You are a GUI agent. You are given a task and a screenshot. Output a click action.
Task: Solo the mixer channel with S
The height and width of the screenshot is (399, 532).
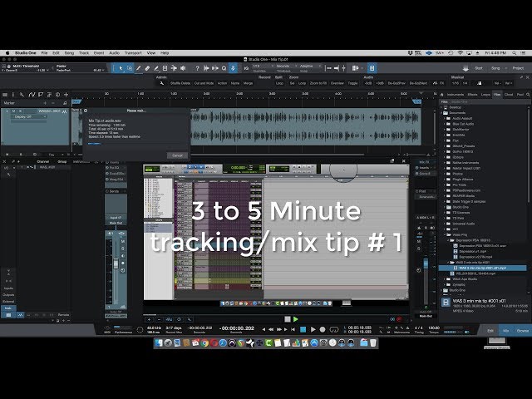pos(123,249)
